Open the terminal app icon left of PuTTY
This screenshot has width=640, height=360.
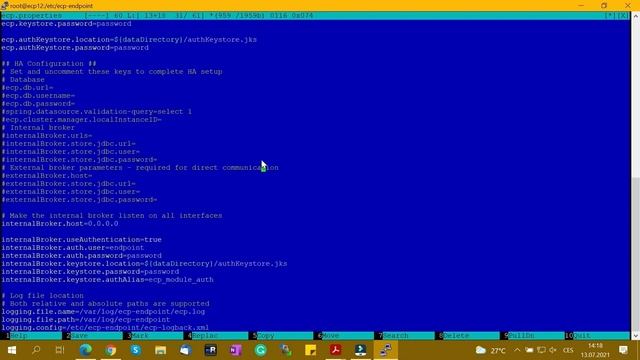[360, 350]
